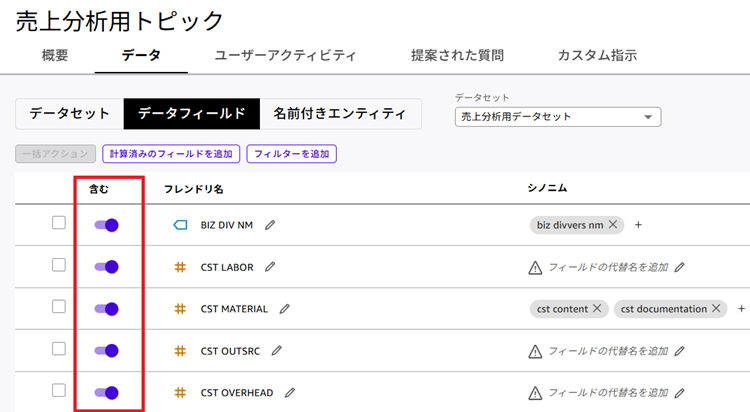Edit synonym pencil icon in CST LABOR row

(x=680, y=267)
